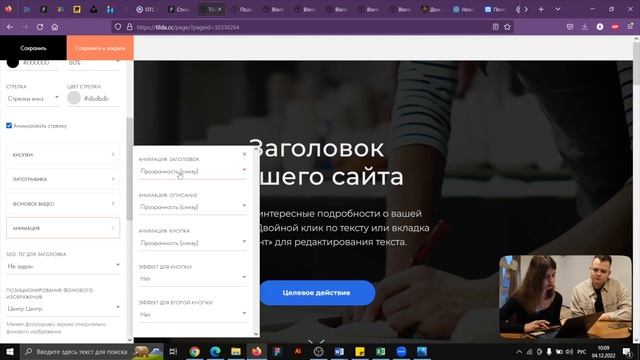
Task: Click the browser forward arrow
Action: point(25,27)
